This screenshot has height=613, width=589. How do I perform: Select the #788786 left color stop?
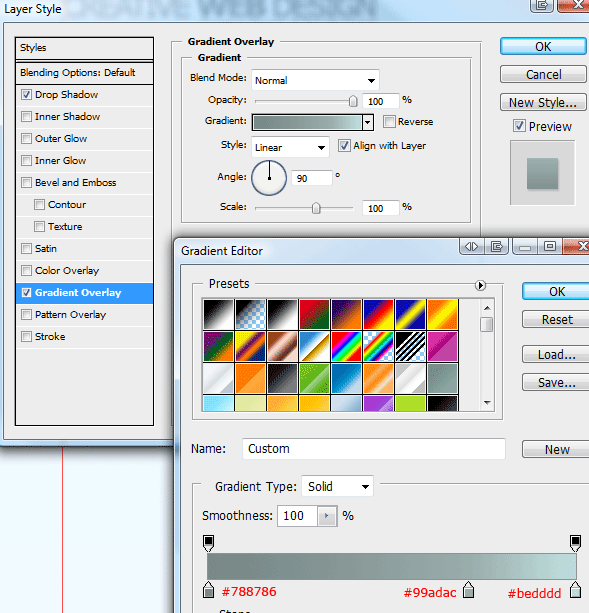[209, 590]
